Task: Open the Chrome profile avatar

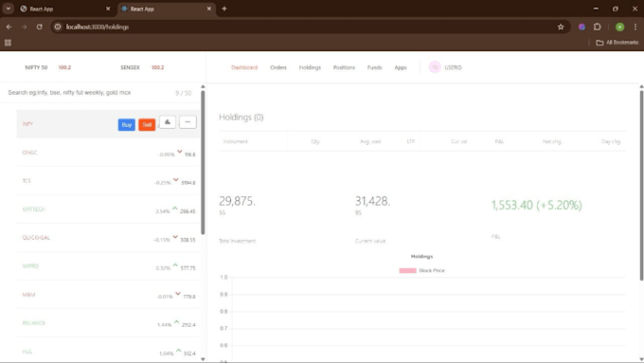Action: [x=619, y=27]
